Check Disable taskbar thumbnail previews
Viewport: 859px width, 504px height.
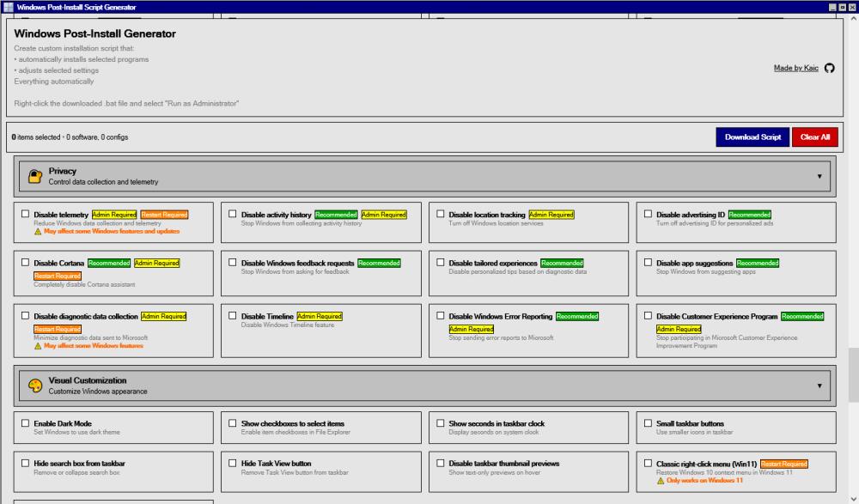coord(441,463)
